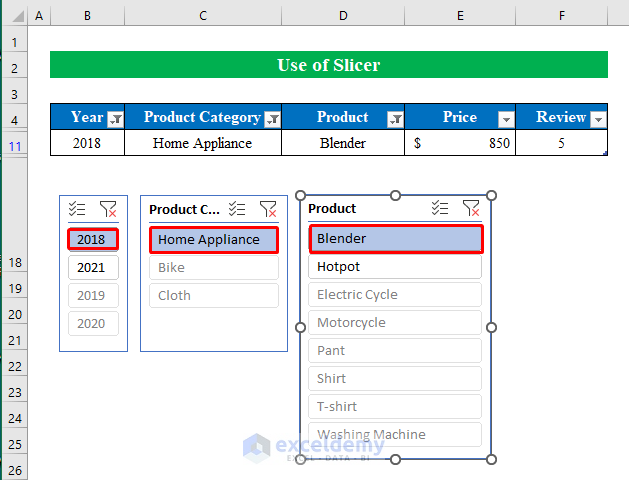The height and width of the screenshot is (480, 629).
Task: Open the Product Category filter dropdown
Action: pyautogui.click(x=272, y=119)
